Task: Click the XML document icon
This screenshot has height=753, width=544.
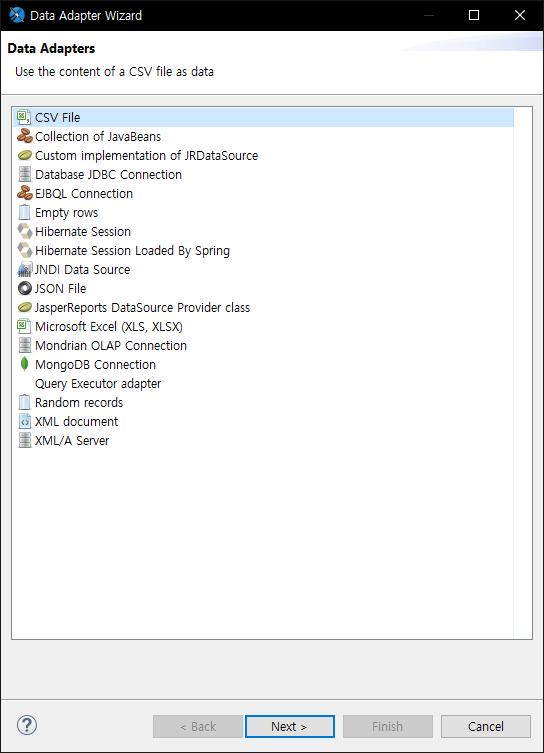Action: click(24, 422)
